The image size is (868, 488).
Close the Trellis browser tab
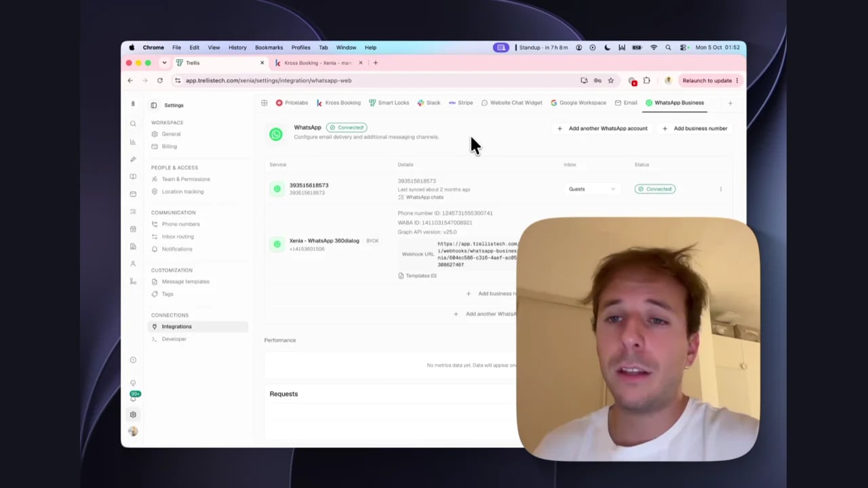tap(262, 63)
